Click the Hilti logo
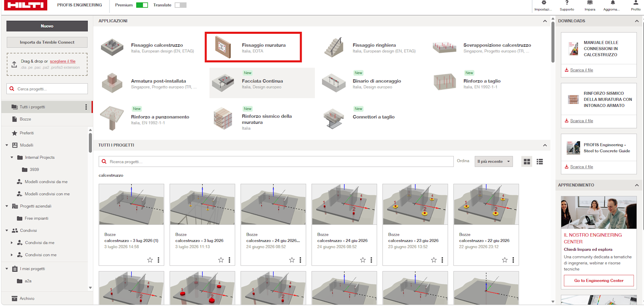Viewport: 644px width, 306px height. pos(26,5)
